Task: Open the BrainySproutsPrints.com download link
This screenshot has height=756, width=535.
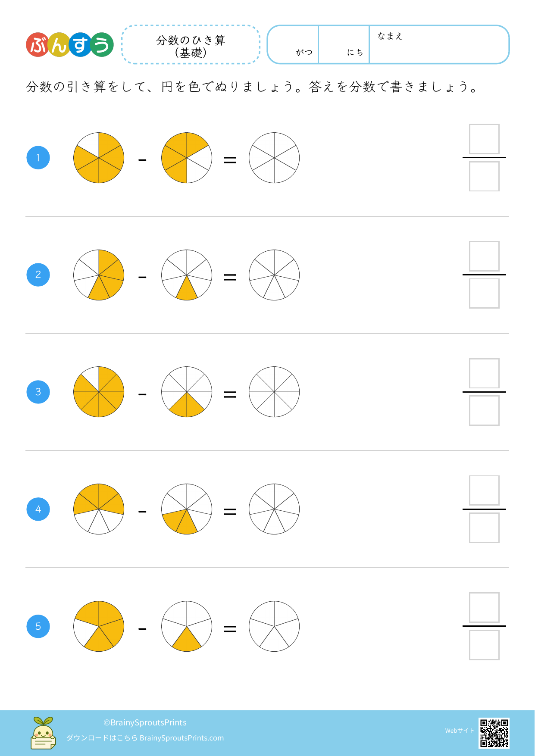Action: (x=181, y=738)
